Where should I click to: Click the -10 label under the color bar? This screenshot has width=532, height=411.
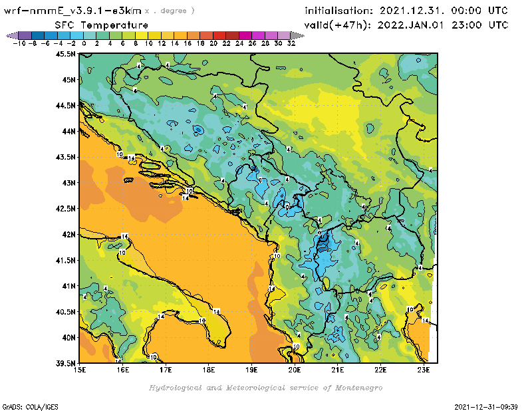19,44
